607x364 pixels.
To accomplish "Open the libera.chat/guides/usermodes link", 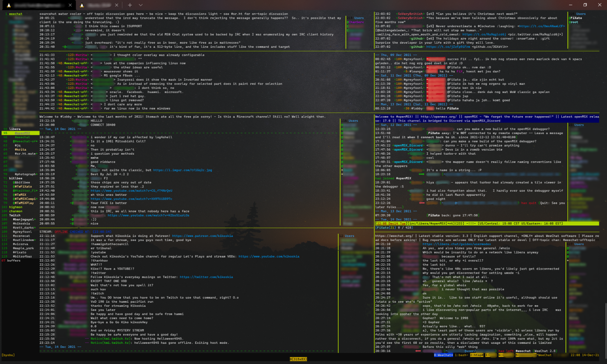I will coord(456,244).
